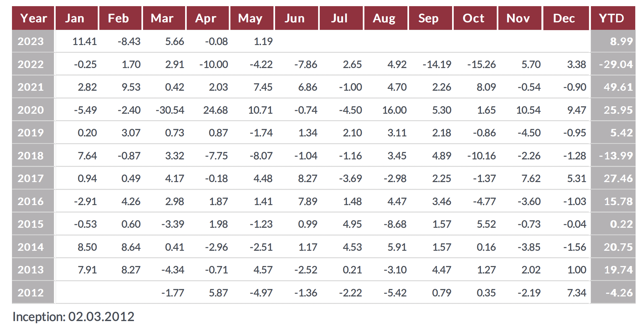Select the 2022 YTD value -29.04
The image size is (644, 335).
point(616,64)
